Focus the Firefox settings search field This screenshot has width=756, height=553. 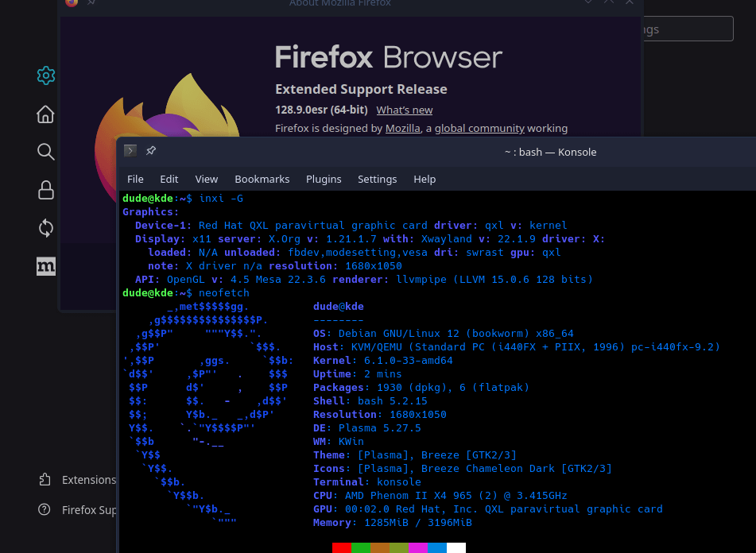coord(688,29)
